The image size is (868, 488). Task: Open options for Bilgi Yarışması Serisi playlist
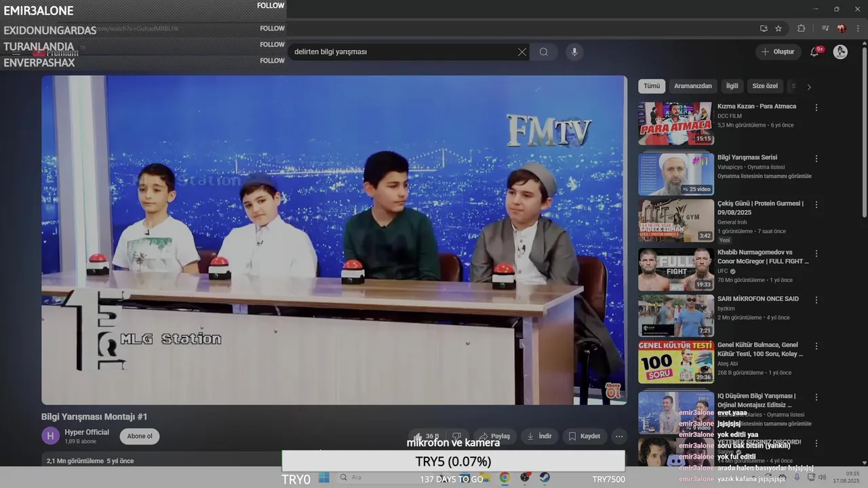[816, 158]
